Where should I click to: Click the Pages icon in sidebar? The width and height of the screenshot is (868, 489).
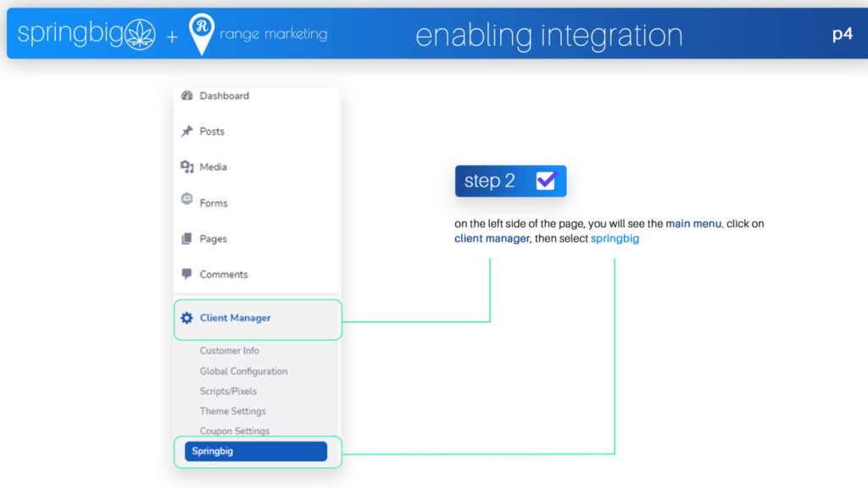186,238
